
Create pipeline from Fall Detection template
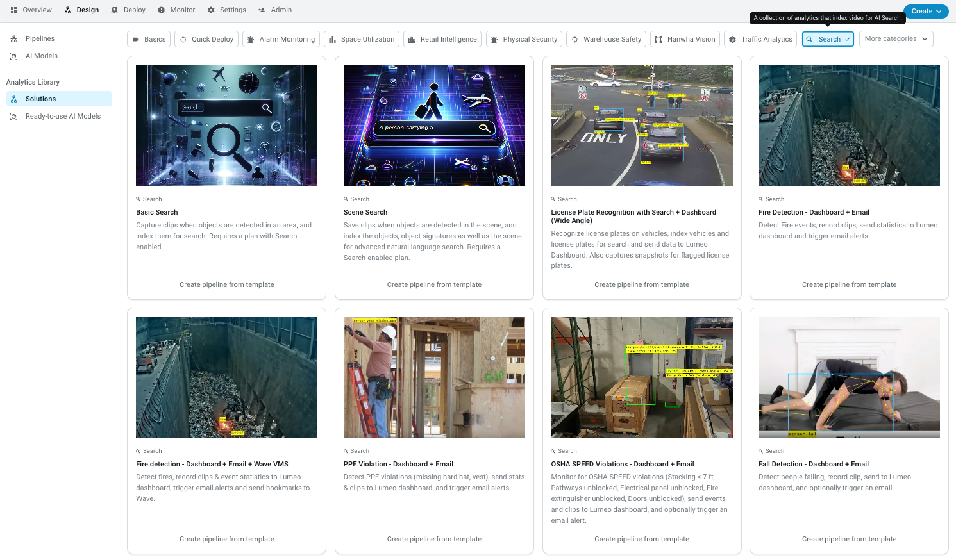click(x=850, y=539)
